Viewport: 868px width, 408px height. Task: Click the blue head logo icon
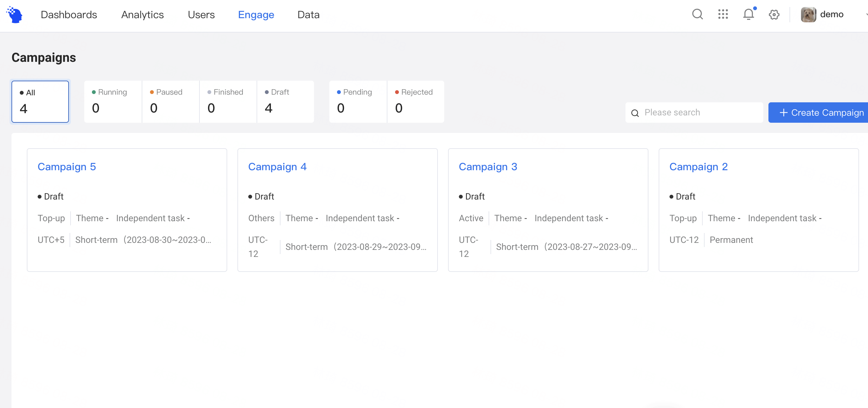click(14, 14)
